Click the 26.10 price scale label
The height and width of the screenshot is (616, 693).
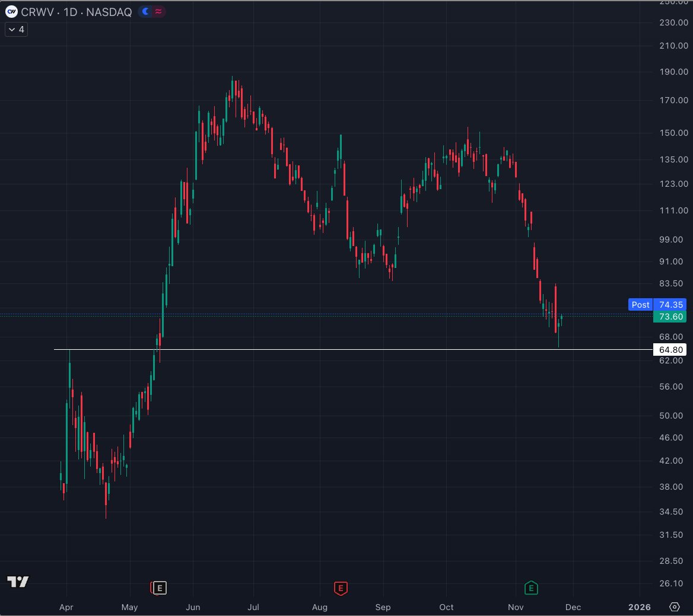pos(671,583)
